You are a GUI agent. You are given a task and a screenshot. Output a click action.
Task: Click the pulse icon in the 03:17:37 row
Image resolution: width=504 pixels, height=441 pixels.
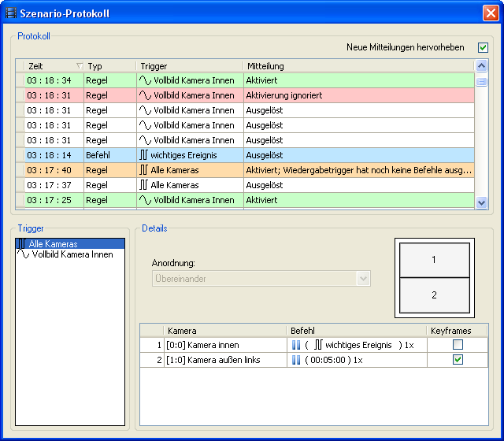144,185
